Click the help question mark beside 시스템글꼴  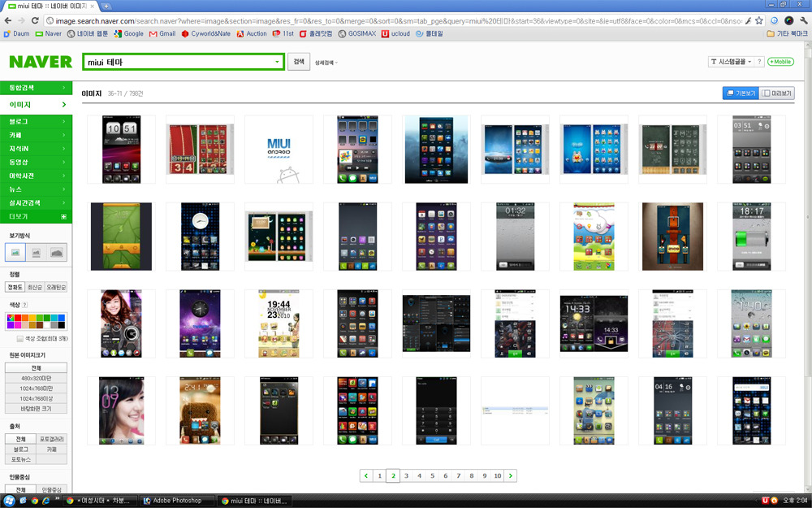click(759, 62)
